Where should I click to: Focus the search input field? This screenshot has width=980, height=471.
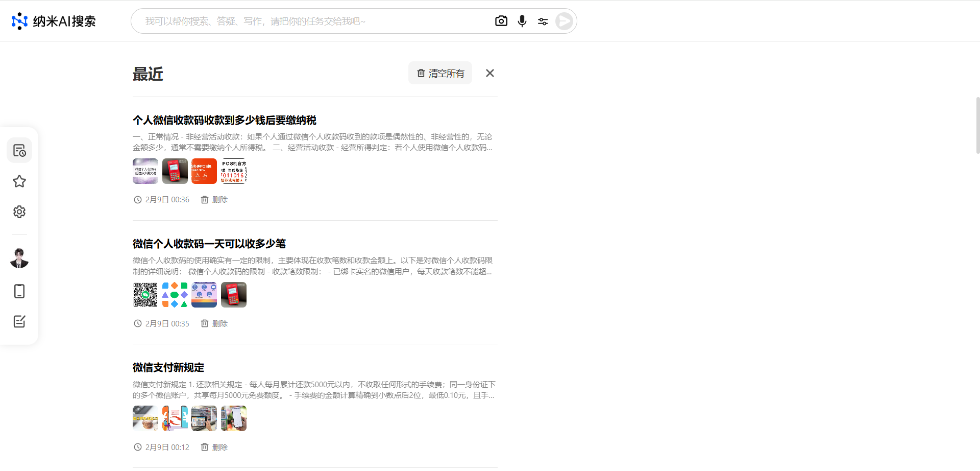pos(311,21)
